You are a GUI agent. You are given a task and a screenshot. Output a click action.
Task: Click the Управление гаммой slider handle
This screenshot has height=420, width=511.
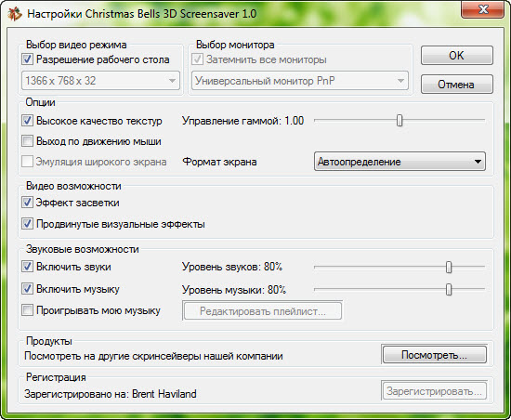pos(400,120)
